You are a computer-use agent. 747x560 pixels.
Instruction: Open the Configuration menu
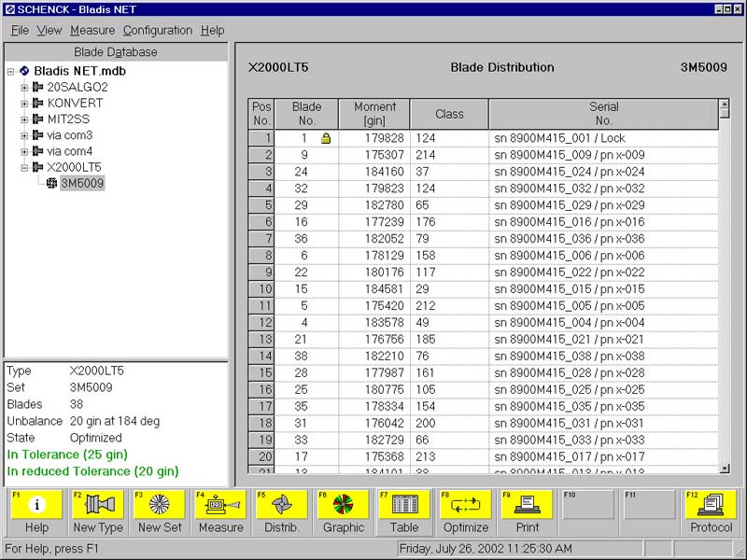point(157,30)
